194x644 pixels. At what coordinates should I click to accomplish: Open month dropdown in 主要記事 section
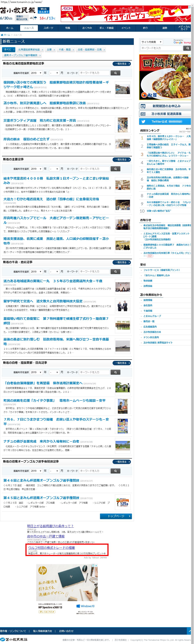[x=54, y=169]
